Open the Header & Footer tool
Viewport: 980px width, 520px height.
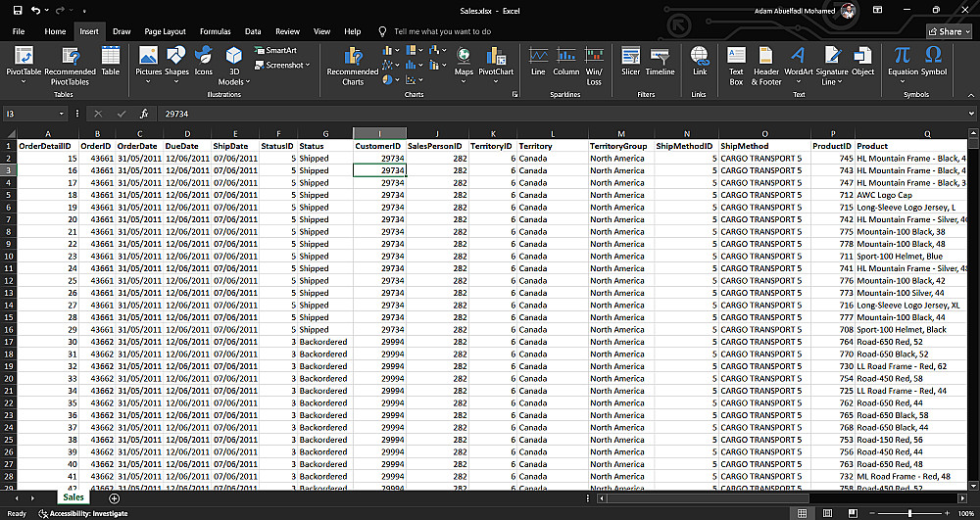click(x=766, y=63)
